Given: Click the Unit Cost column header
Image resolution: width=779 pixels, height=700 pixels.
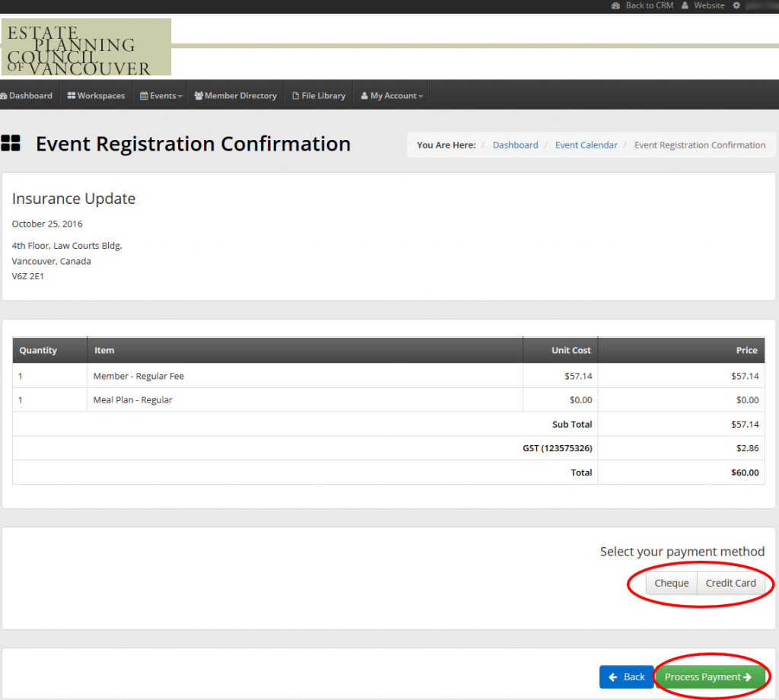Looking at the screenshot, I should point(561,350).
